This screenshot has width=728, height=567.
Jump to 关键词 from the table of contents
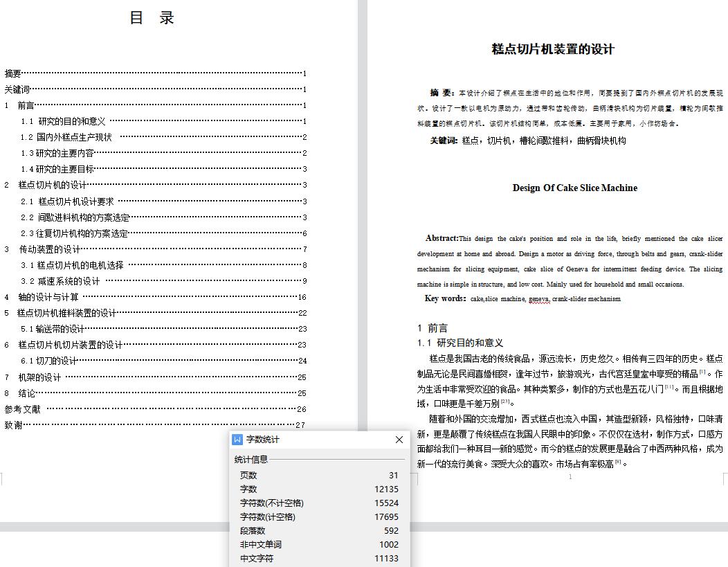pos(17,89)
